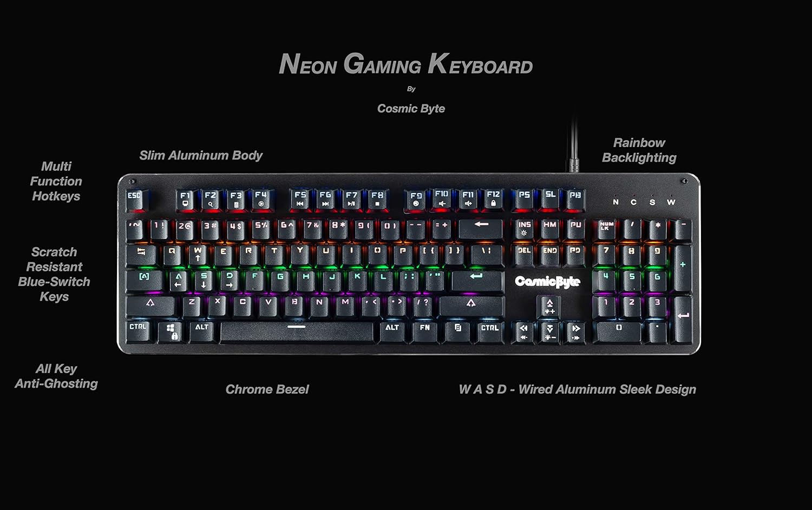Click the W key with up arrow

click(x=198, y=255)
